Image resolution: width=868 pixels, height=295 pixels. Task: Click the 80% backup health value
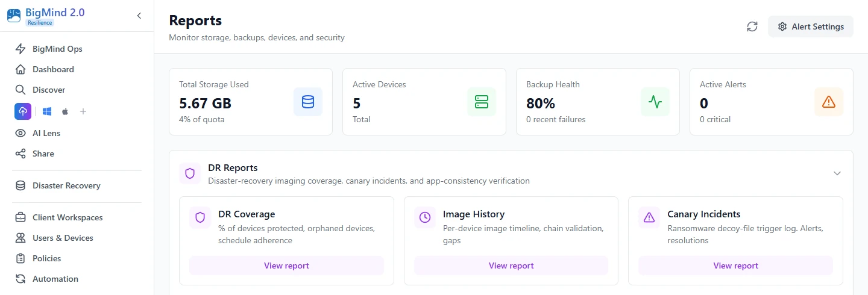pyautogui.click(x=541, y=103)
